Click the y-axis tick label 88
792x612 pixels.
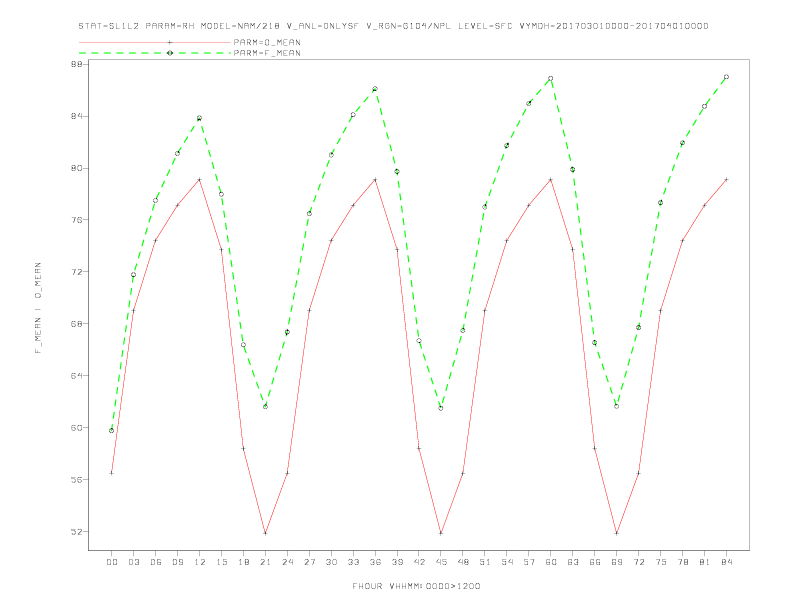77,64
